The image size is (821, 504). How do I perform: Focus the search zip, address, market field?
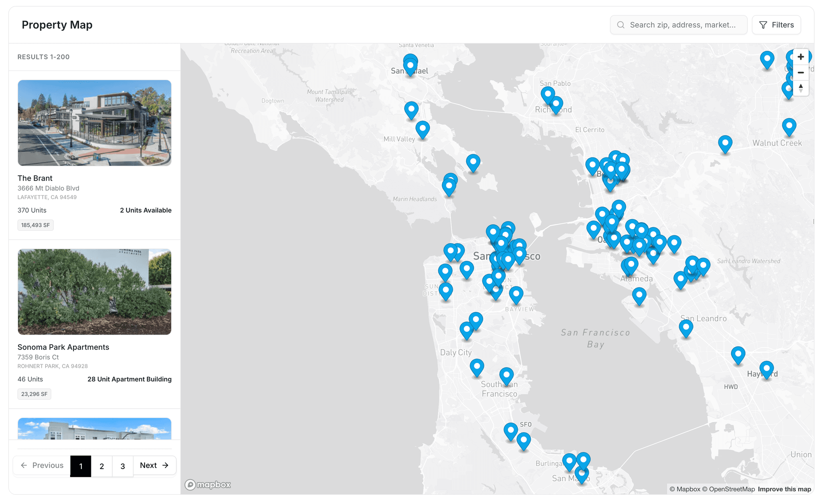(682, 25)
